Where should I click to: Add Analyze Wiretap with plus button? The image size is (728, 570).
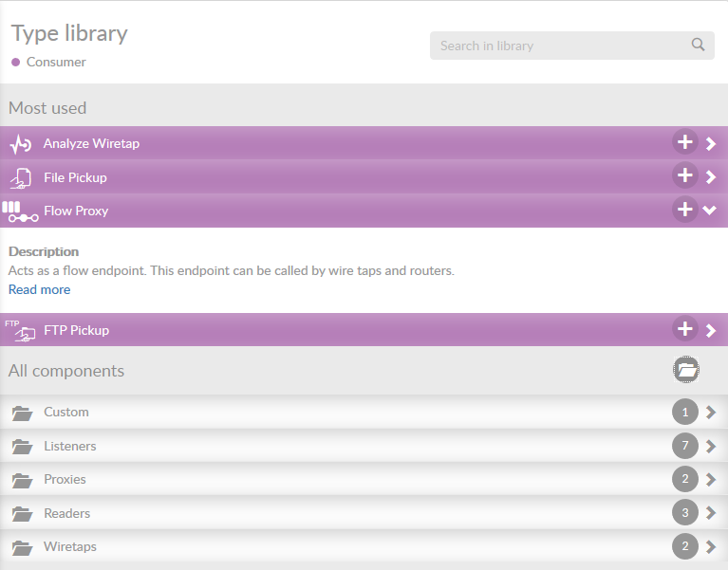[684, 143]
